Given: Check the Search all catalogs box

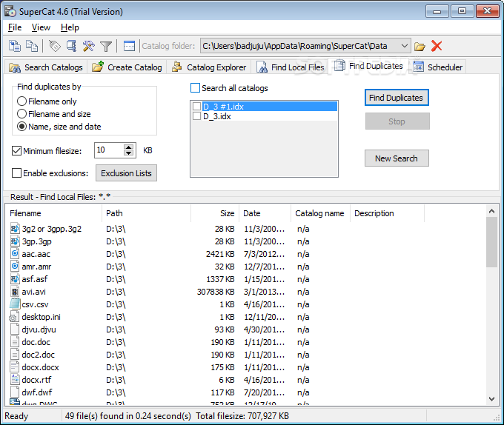Looking at the screenshot, I should (195, 87).
